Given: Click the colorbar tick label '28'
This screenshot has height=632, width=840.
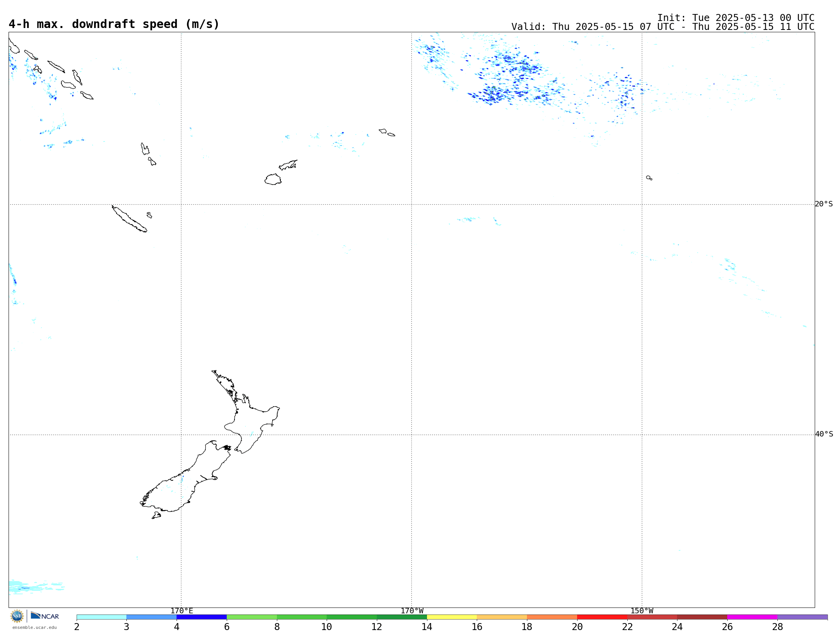Looking at the screenshot, I should pos(777,627).
